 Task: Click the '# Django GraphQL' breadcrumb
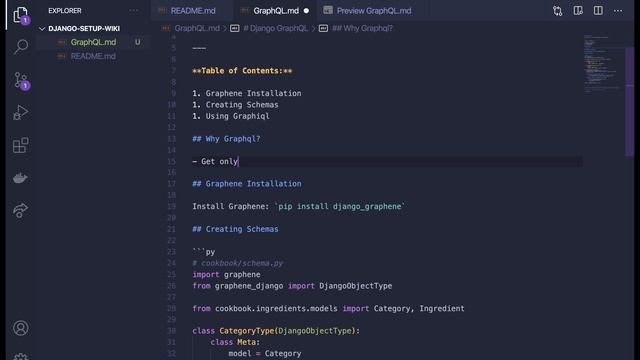point(276,28)
